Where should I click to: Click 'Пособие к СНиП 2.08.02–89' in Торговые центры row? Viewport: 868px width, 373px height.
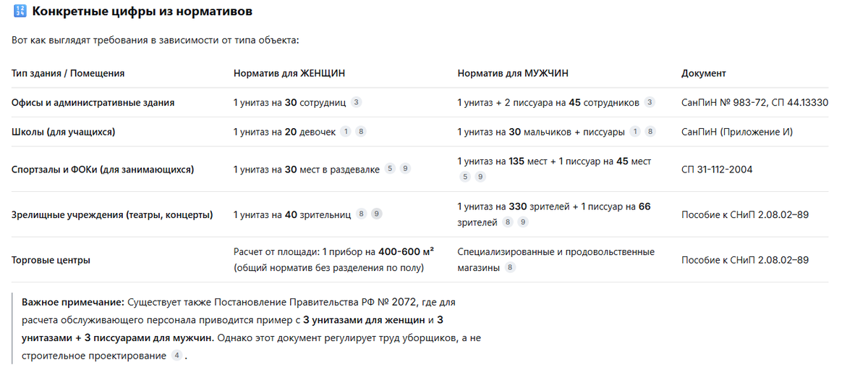(x=745, y=260)
